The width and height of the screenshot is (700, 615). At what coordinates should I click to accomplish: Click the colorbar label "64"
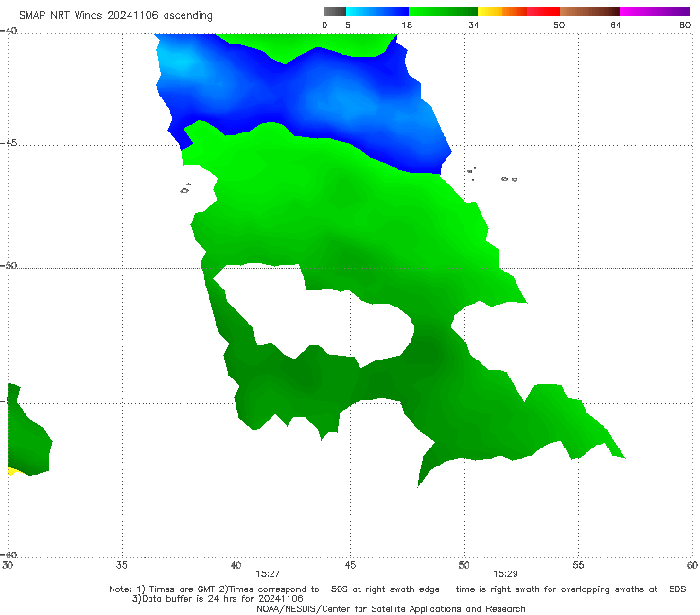pyautogui.click(x=616, y=25)
